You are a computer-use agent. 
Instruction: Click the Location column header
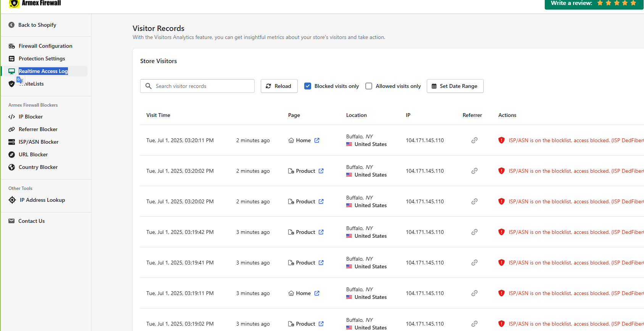356,115
